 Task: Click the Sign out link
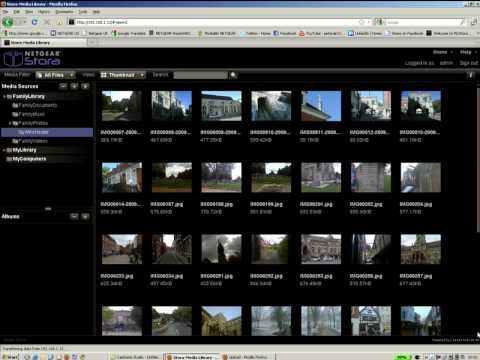[x=469, y=63]
